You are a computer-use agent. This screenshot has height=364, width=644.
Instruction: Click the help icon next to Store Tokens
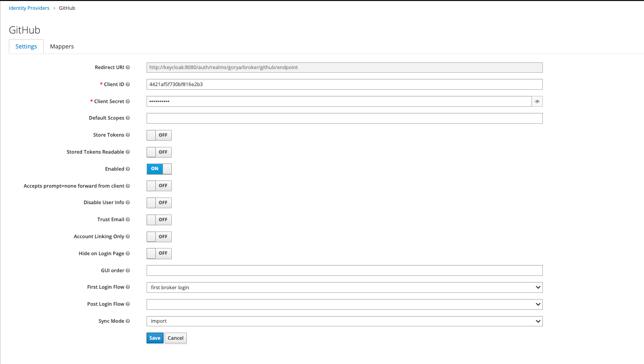coord(128,135)
